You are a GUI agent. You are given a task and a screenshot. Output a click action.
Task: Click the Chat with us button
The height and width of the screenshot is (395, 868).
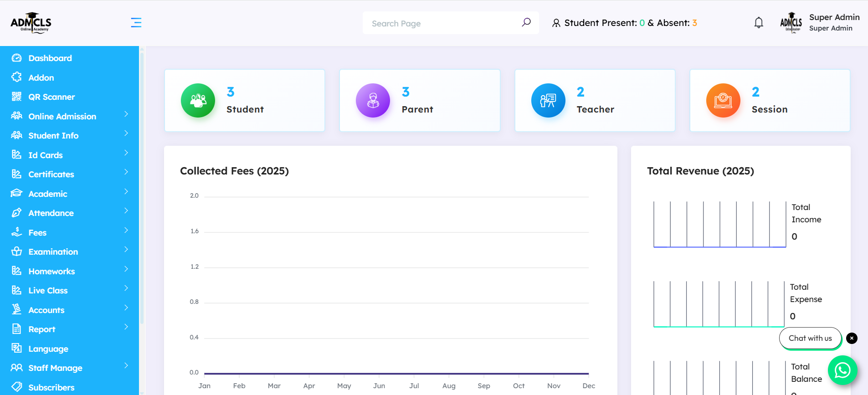[810, 338]
